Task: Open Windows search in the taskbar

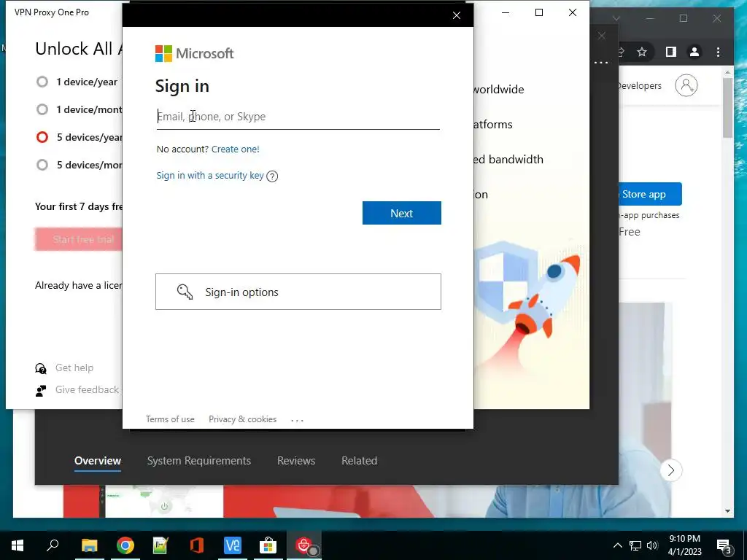Action: click(x=53, y=545)
